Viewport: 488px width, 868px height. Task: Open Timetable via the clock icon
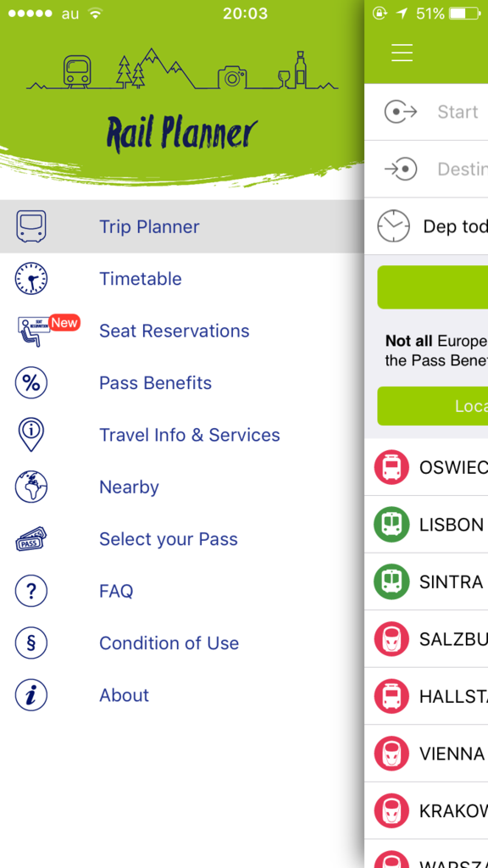point(31,278)
